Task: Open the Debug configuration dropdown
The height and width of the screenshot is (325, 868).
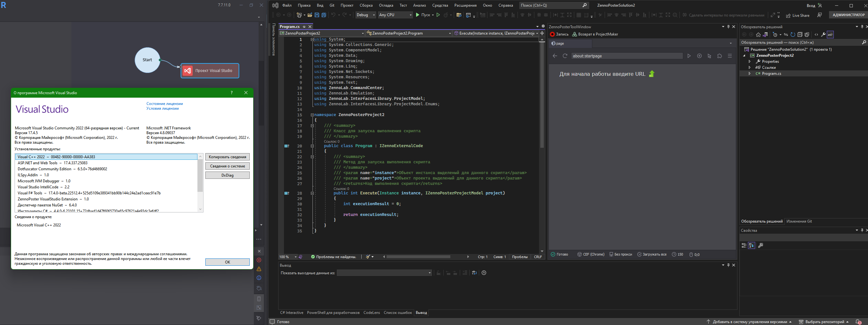Action: point(366,15)
